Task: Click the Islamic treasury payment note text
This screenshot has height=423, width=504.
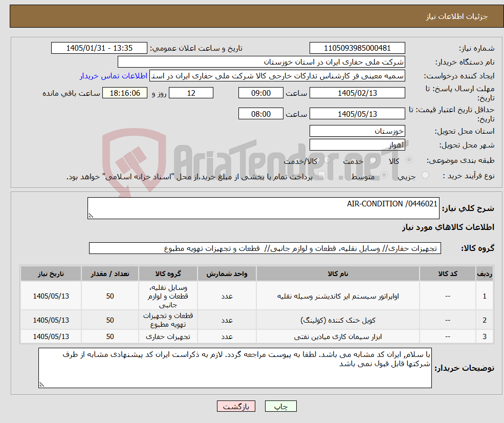Action: click(189, 177)
